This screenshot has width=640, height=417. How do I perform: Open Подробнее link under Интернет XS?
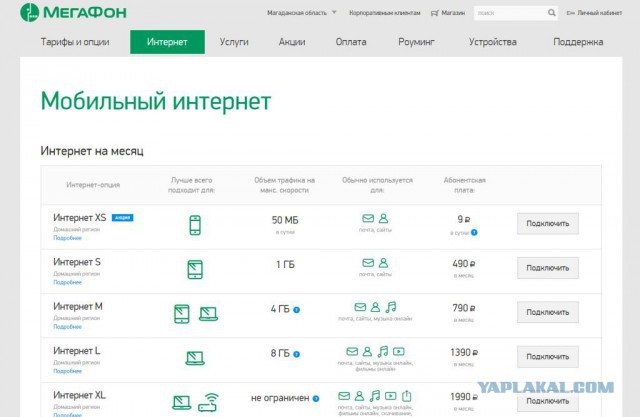[x=67, y=238]
